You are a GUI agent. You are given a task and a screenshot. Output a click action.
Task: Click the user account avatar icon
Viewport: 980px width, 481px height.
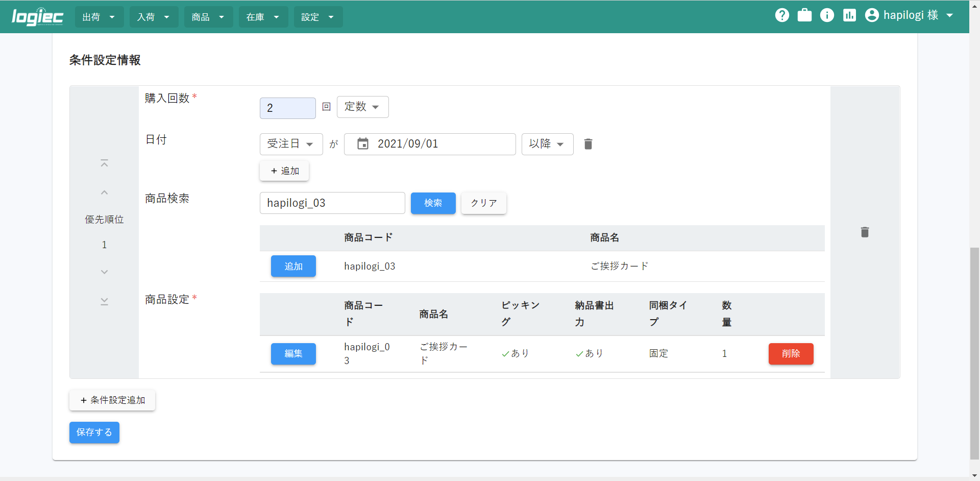point(872,15)
